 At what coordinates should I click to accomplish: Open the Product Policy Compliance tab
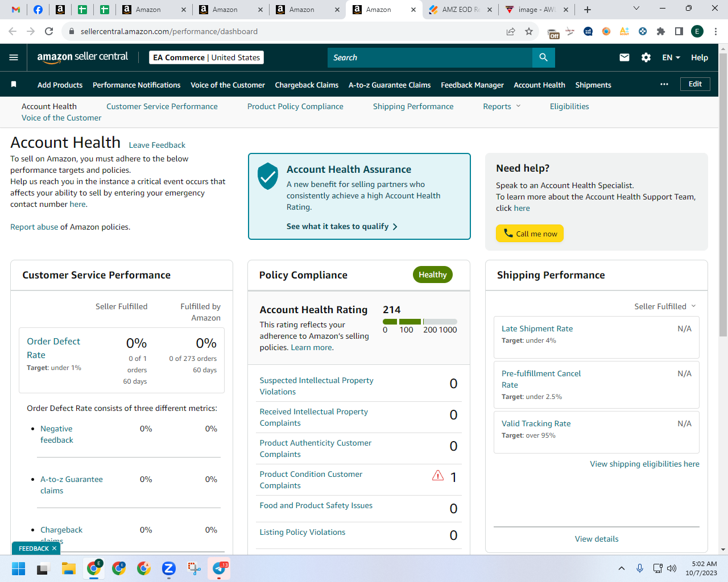tap(295, 106)
